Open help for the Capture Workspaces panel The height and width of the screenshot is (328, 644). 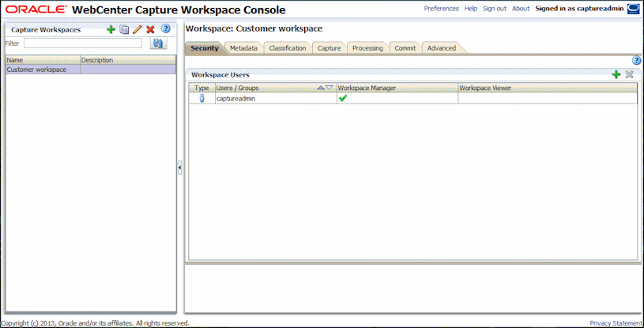165,28
